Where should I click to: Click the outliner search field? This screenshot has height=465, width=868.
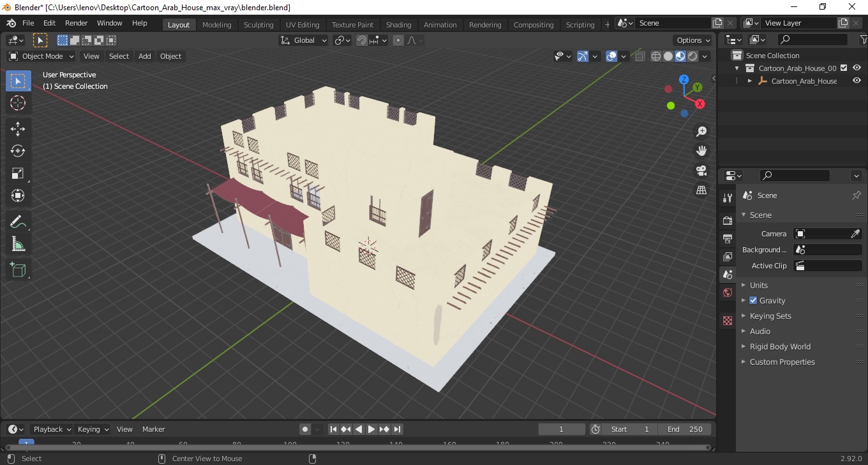coord(811,40)
